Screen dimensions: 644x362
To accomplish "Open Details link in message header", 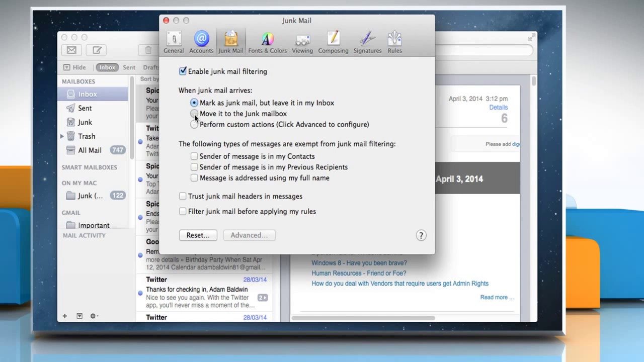I will pyautogui.click(x=498, y=108).
